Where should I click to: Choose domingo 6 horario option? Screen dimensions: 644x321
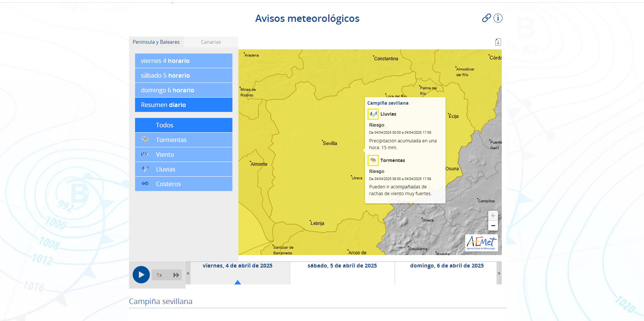[183, 90]
